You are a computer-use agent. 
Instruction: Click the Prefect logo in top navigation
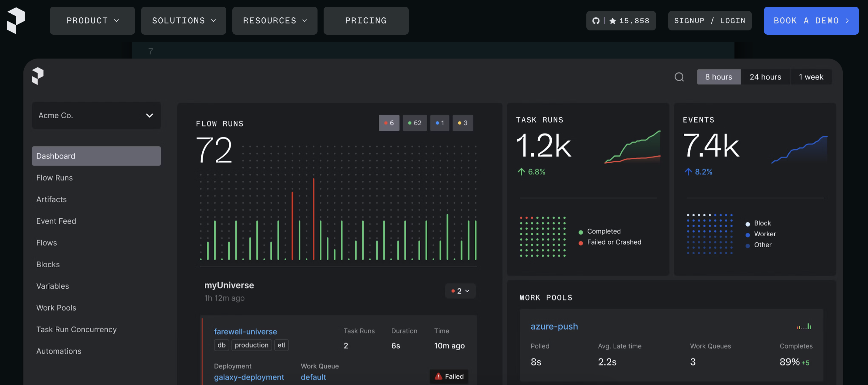coord(16,21)
